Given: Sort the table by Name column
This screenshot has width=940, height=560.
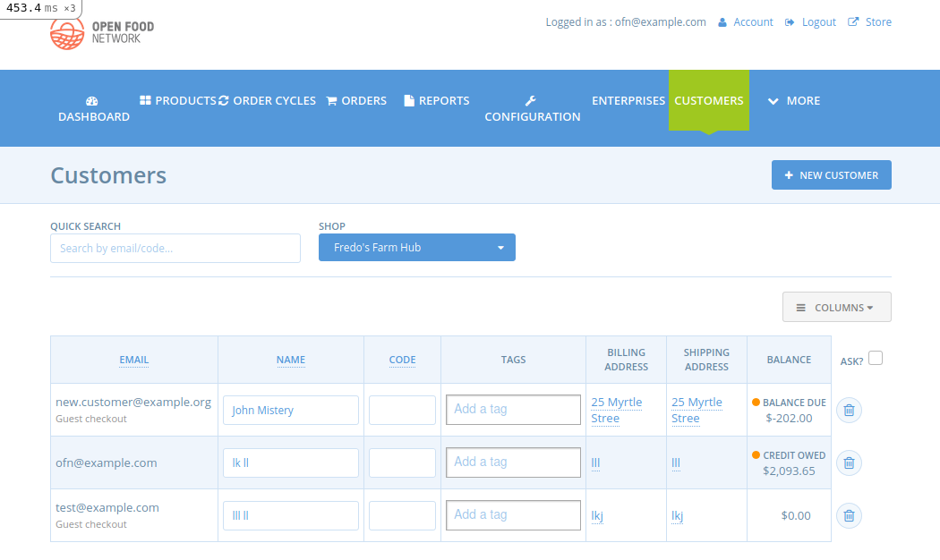Looking at the screenshot, I should 291,360.
